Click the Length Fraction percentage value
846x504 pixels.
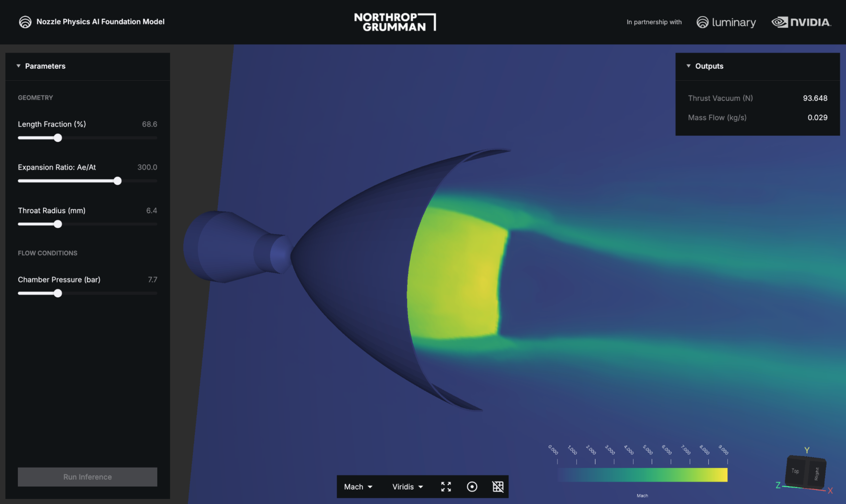point(150,124)
